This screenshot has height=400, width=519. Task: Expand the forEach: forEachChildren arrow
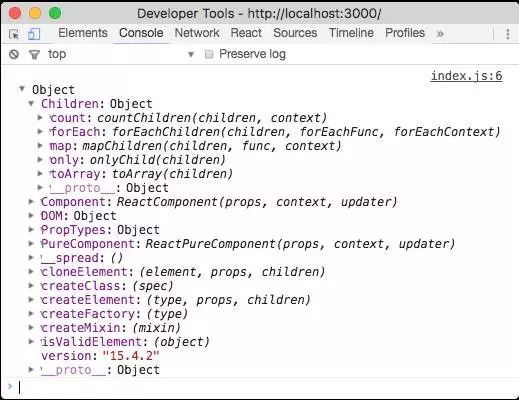point(40,131)
